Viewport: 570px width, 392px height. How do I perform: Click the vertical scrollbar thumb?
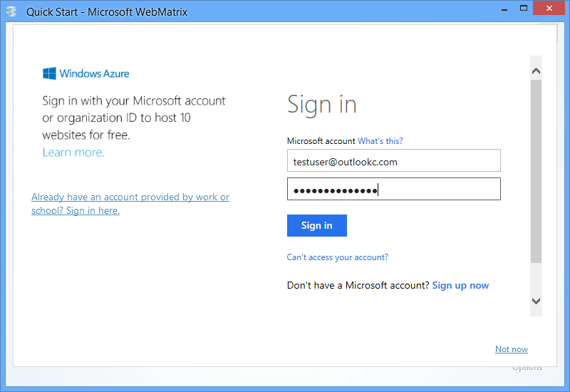click(536, 171)
